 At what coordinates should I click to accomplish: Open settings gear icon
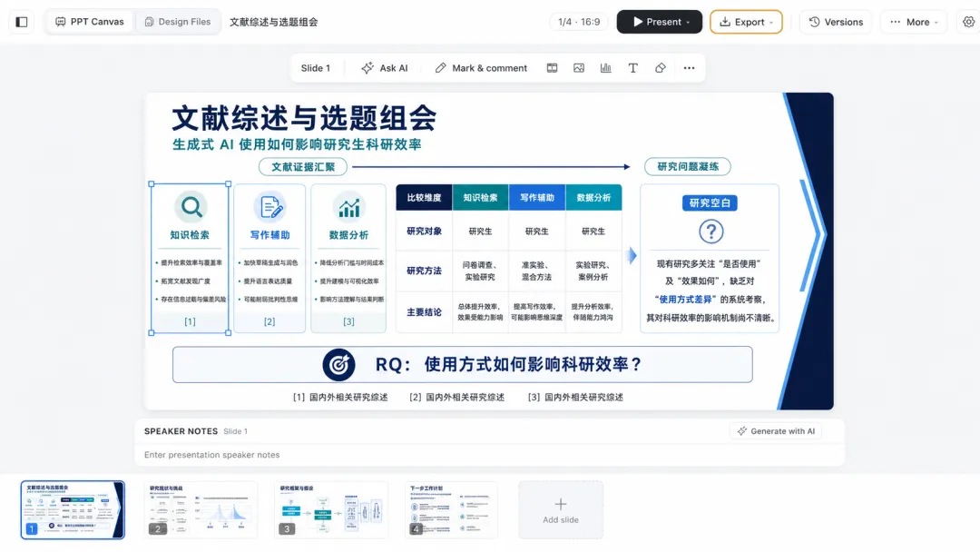coord(969,22)
